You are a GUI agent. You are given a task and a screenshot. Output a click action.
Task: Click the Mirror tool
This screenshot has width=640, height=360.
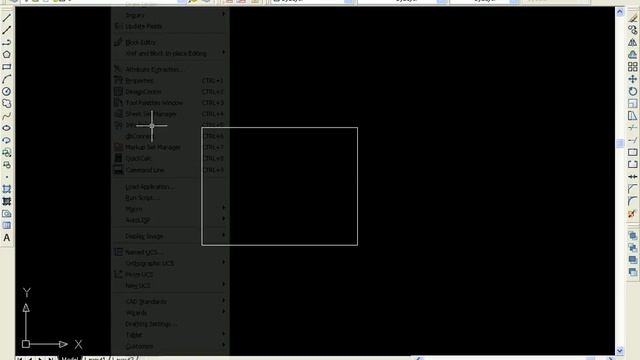click(633, 42)
